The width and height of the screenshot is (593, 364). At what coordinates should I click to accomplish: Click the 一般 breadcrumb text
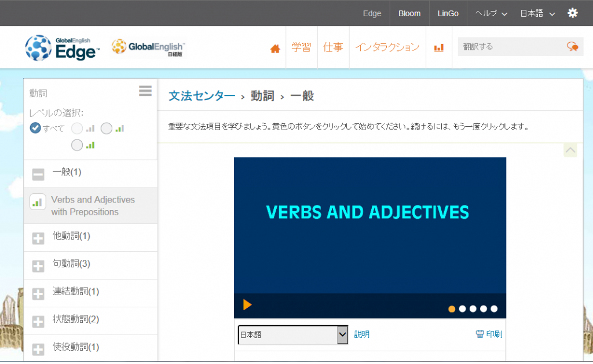click(x=302, y=96)
